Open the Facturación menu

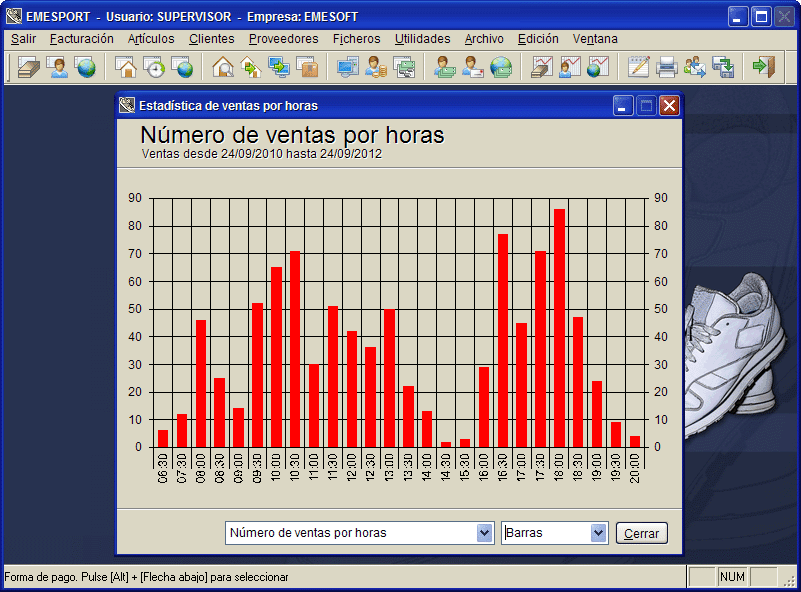82,39
